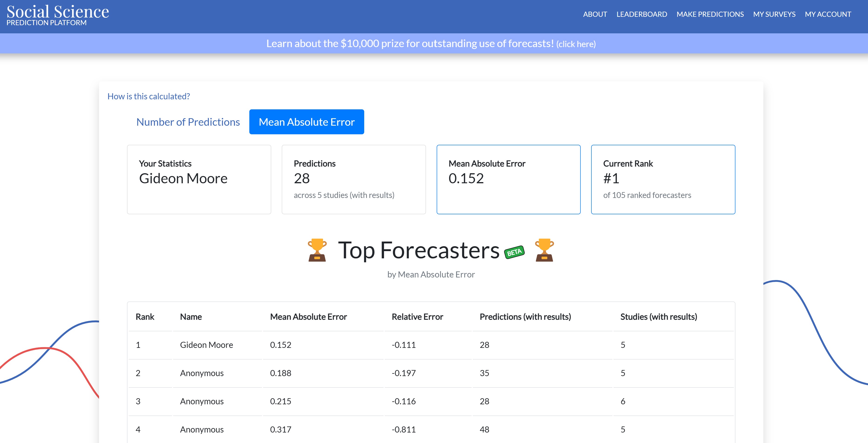
Task: Switch to Number of Predictions tab
Action: 188,122
